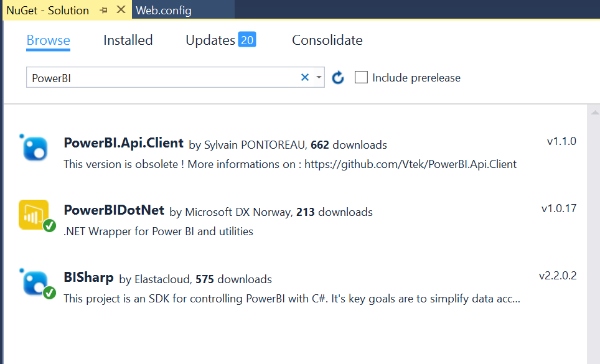
Task: Open the PowerBI.Api.Client package title
Action: click(123, 143)
